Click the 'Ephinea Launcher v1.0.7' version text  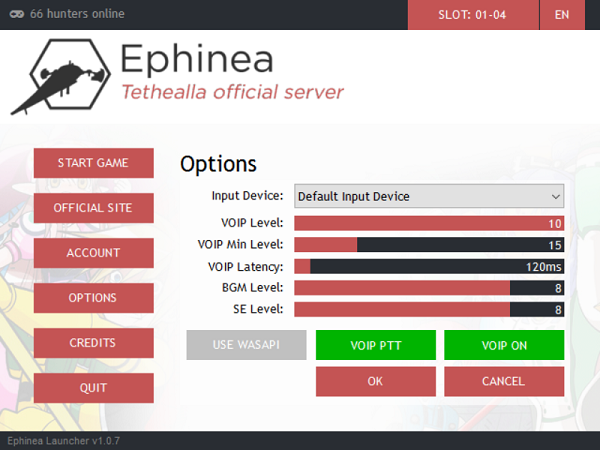(64, 441)
